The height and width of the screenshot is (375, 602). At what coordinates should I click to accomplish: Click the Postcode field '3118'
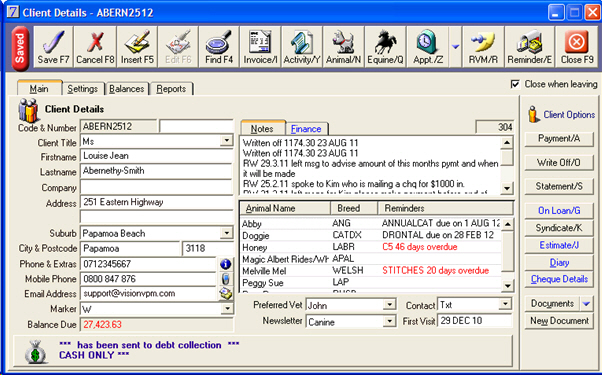(x=207, y=248)
